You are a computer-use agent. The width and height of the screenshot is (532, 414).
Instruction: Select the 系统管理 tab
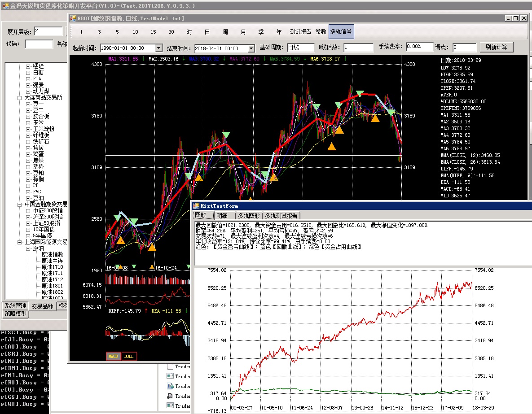coord(15,306)
